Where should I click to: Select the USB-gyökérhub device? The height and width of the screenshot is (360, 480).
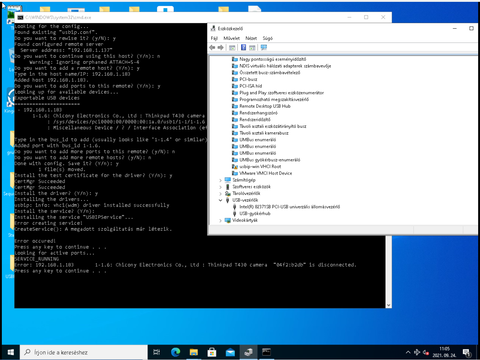255,213
